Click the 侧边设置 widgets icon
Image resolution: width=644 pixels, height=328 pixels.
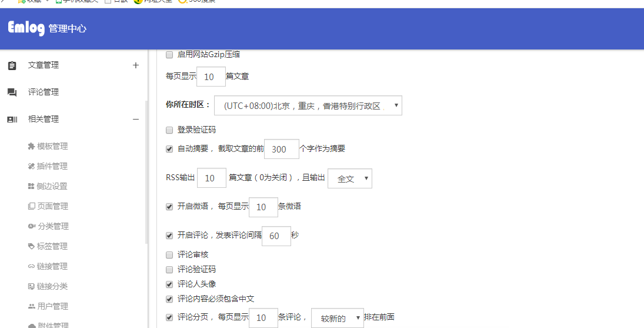(x=31, y=186)
